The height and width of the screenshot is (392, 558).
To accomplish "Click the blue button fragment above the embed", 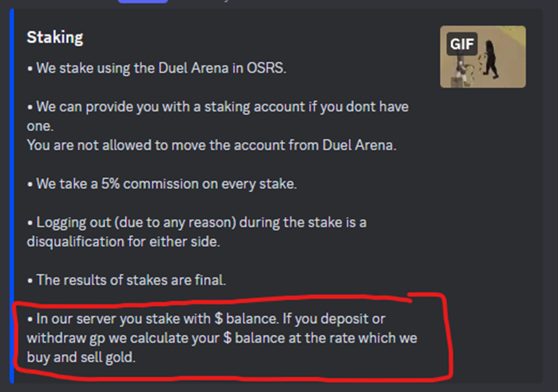I will pos(143,1).
